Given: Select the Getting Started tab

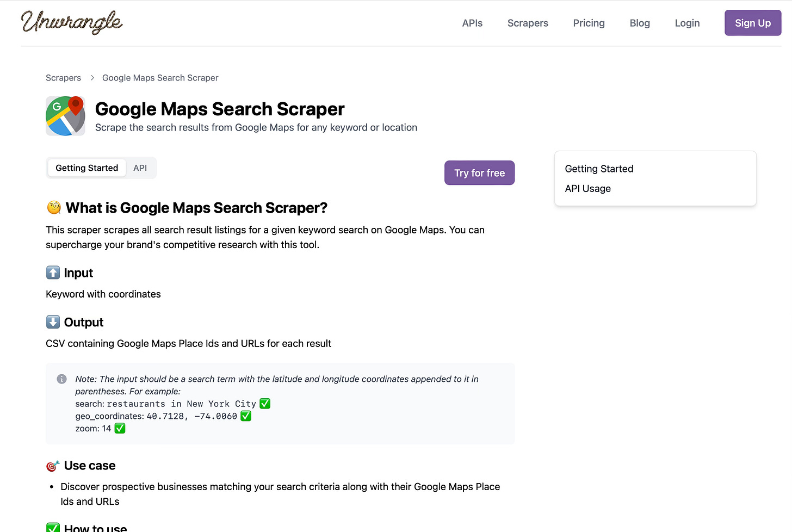Looking at the screenshot, I should pos(87,168).
